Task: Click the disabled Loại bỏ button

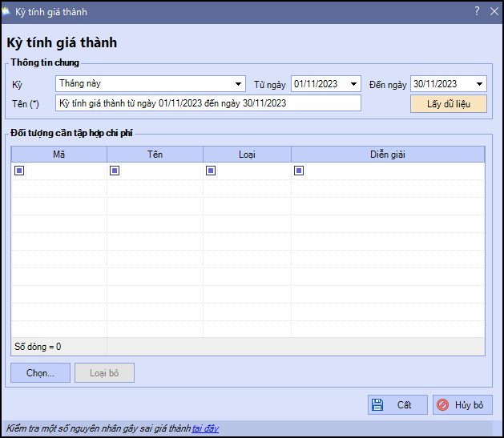Action: tap(104, 372)
